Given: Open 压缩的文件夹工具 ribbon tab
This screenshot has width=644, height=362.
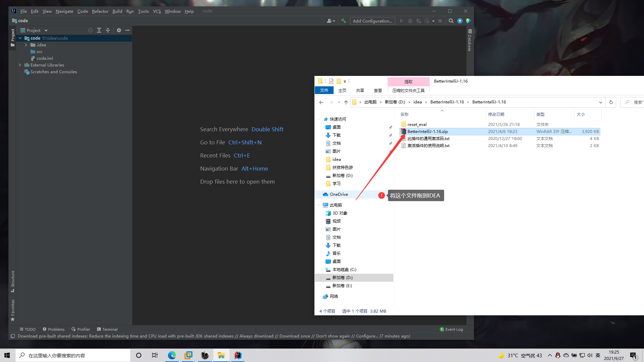Looking at the screenshot, I should coord(409,90).
